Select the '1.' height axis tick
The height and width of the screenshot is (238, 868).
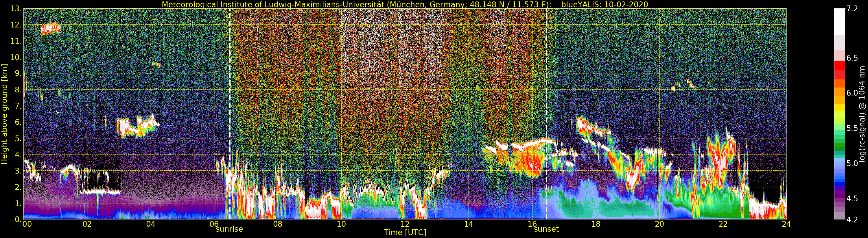click(x=18, y=203)
